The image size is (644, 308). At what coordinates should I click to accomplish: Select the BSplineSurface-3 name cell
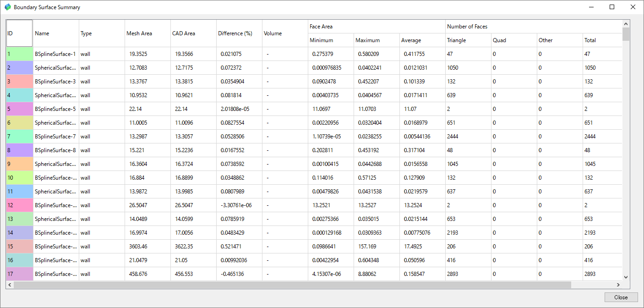click(x=56, y=82)
